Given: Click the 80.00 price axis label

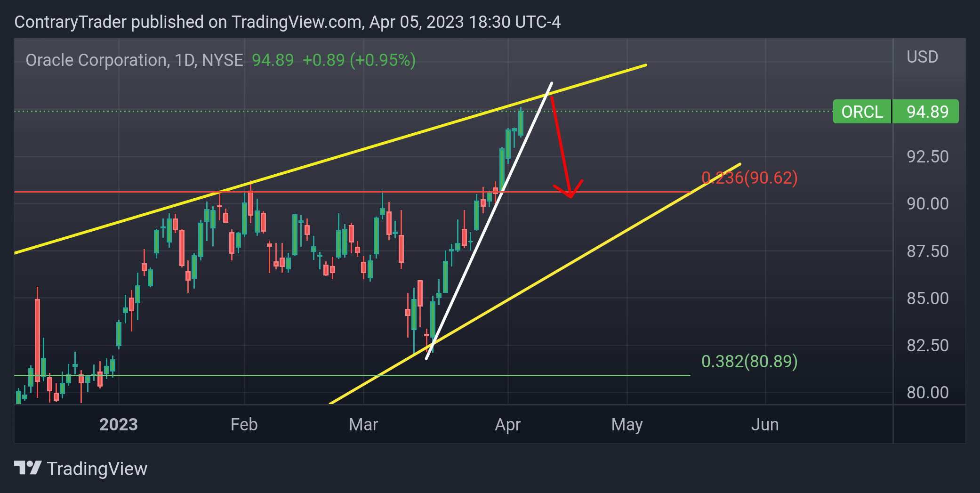Looking at the screenshot, I should click(x=927, y=392).
